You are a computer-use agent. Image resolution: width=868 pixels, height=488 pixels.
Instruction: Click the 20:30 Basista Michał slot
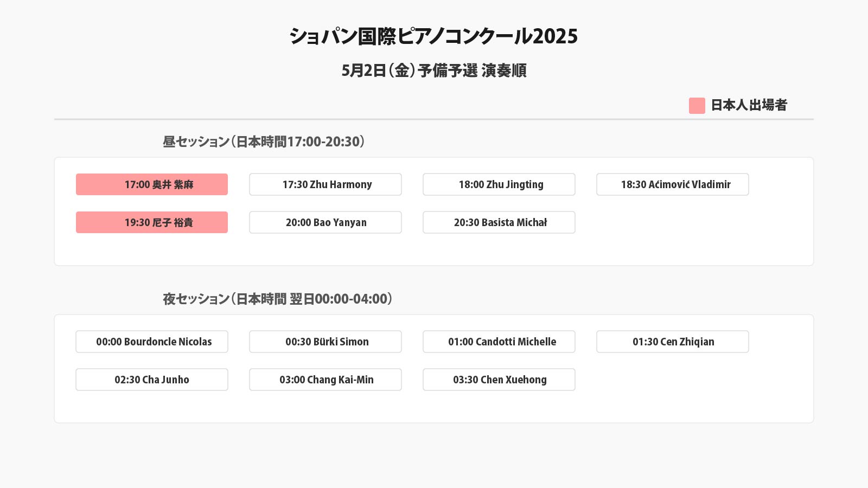pos(499,222)
